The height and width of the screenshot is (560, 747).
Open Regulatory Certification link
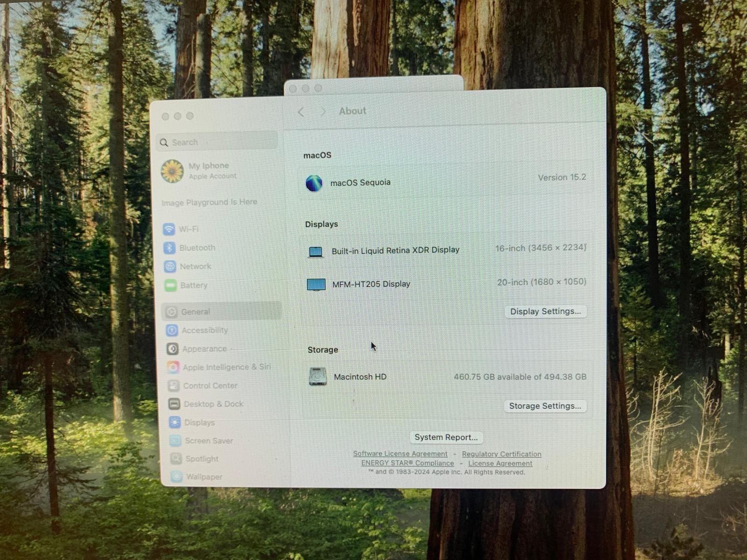(501, 454)
